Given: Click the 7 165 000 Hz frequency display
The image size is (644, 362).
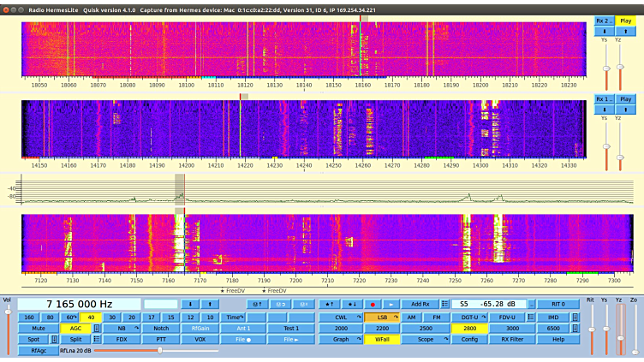Looking at the screenshot, I should click(x=79, y=304).
